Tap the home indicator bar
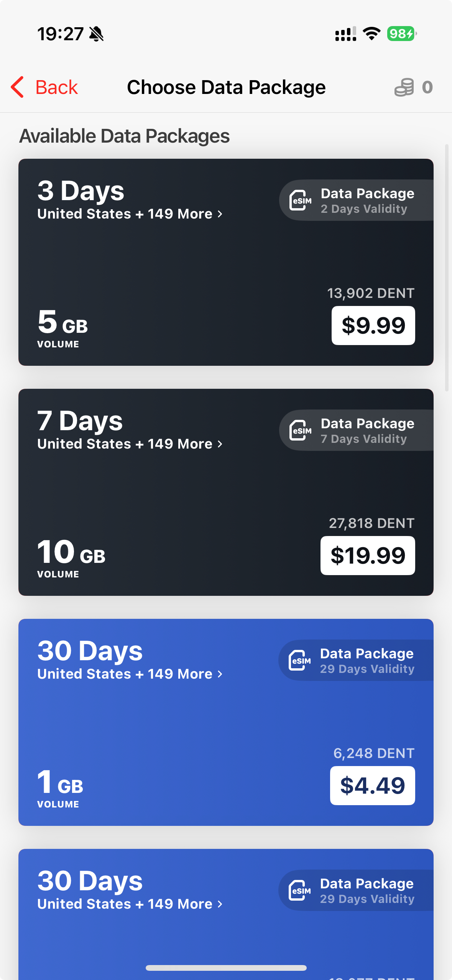The width and height of the screenshot is (452, 980). click(226, 968)
